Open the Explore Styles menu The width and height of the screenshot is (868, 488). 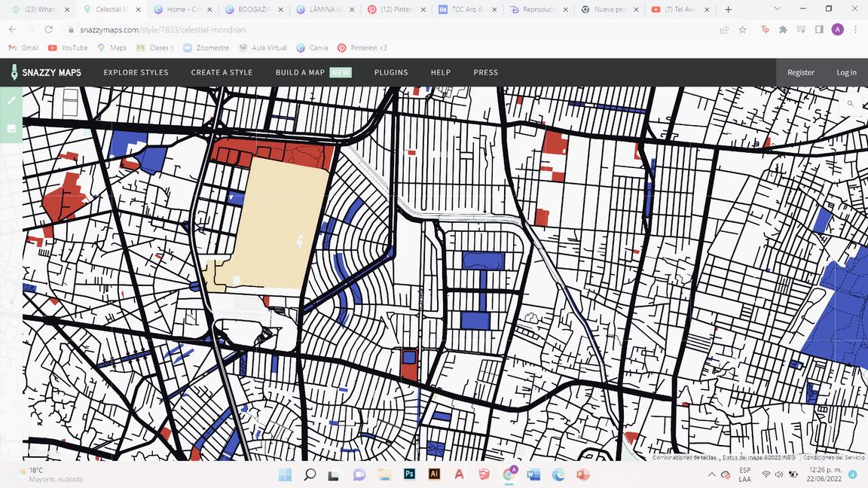click(136, 72)
